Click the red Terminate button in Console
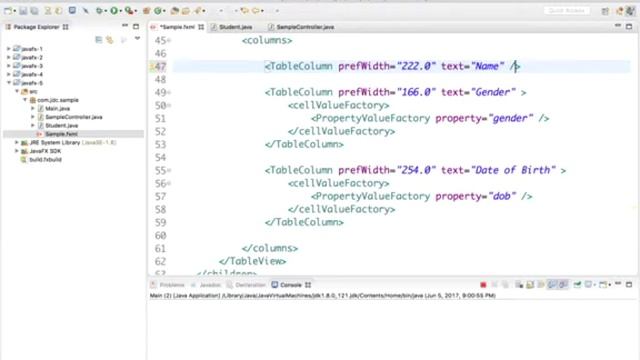Viewport: 640px width, 360px height. pyautogui.click(x=483, y=285)
